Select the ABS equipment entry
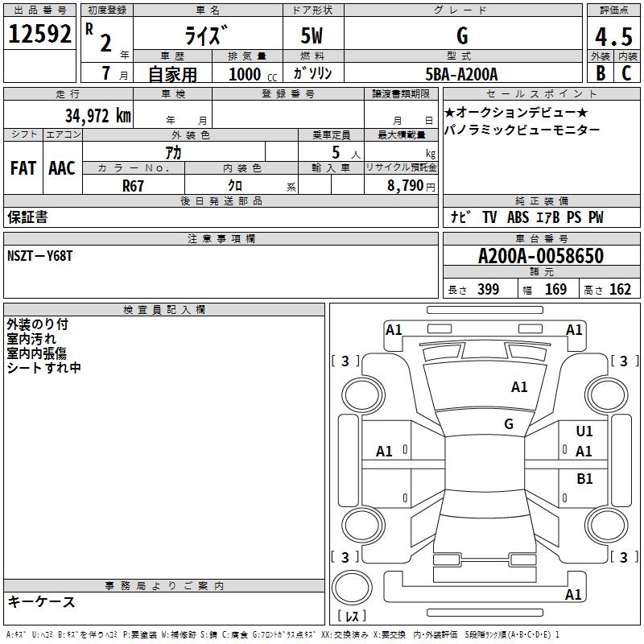Image resolution: width=644 pixels, height=644 pixels. (518, 217)
